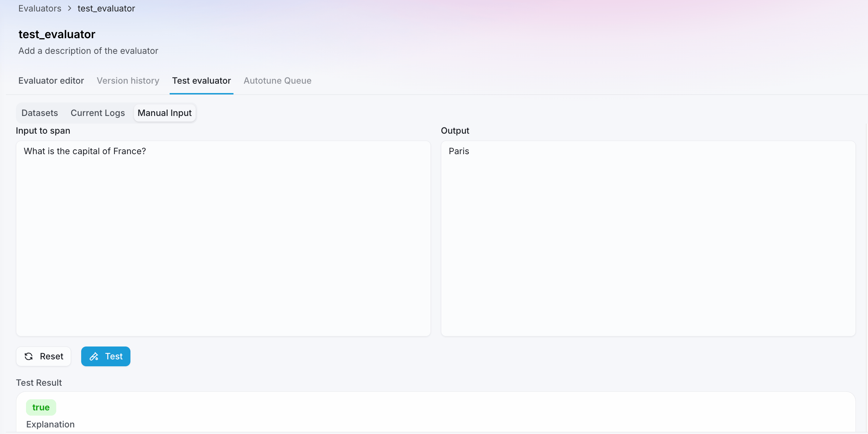The height and width of the screenshot is (434, 868).
Task: Click the Test flask icon
Action: click(x=94, y=356)
